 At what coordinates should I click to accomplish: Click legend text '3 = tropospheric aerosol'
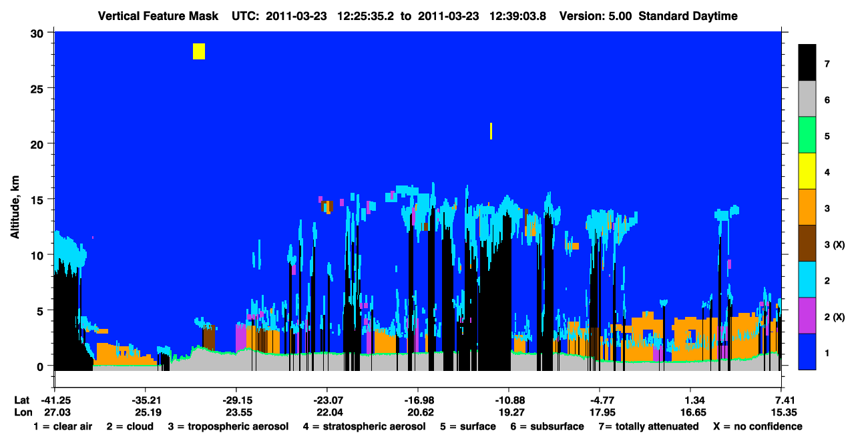(228, 426)
